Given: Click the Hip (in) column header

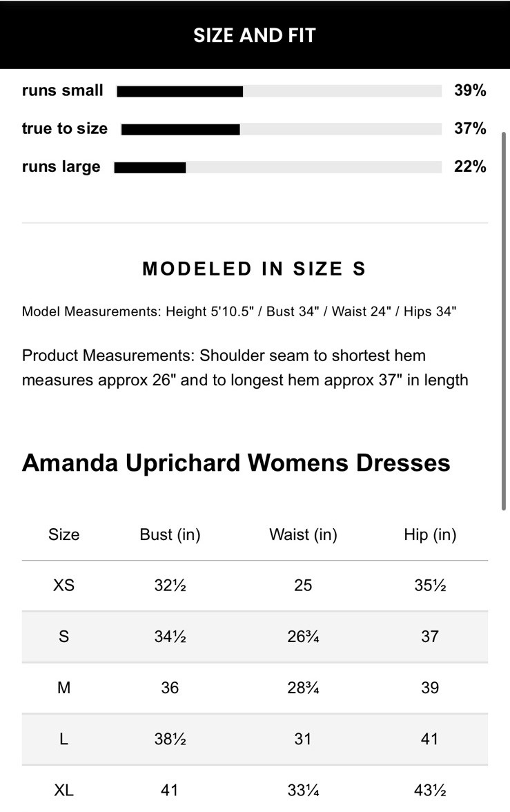Looking at the screenshot, I should click(x=430, y=534).
